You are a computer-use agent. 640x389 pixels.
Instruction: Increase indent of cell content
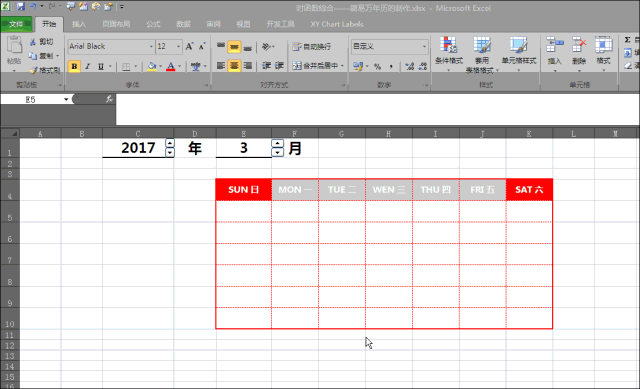[x=280, y=66]
